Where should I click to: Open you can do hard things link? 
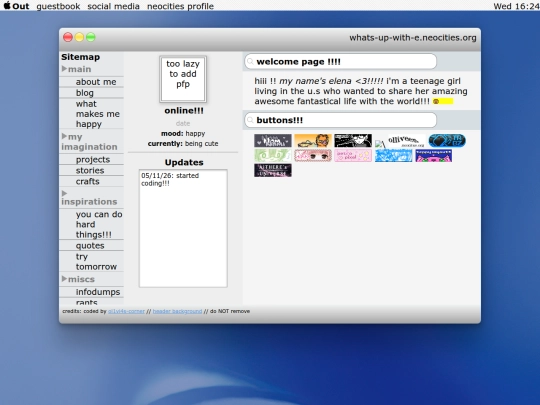[99, 225]
